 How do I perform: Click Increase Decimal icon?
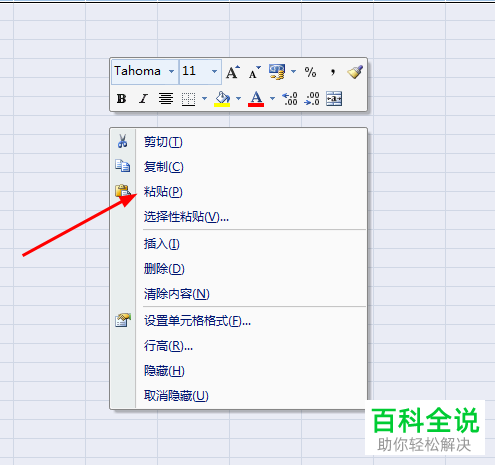coord(289,99)
